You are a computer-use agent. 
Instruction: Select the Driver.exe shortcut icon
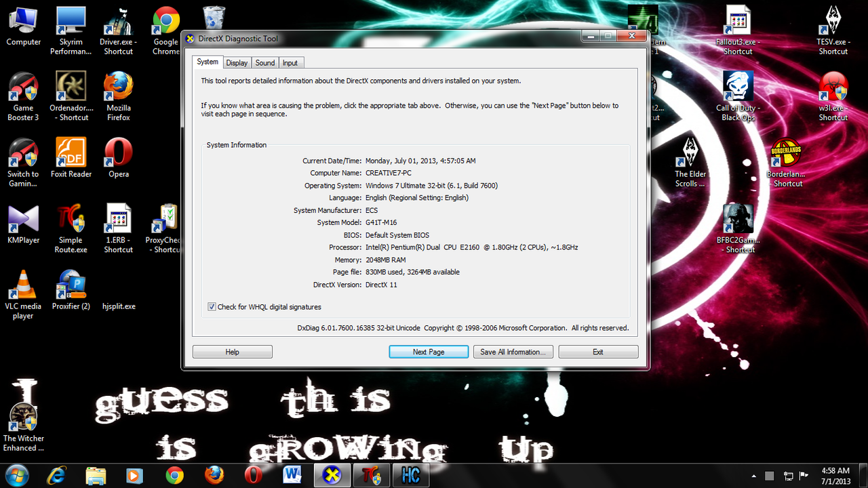click(119, 30)
